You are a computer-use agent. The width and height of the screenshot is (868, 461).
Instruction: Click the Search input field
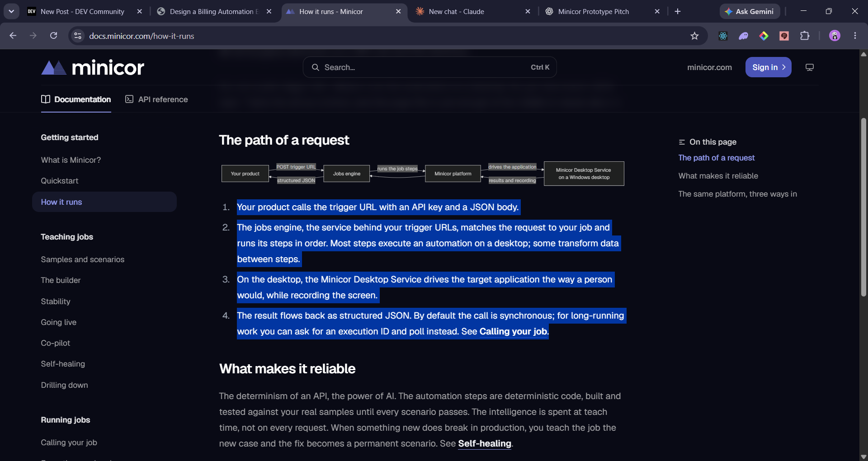[x=429, y=67]
